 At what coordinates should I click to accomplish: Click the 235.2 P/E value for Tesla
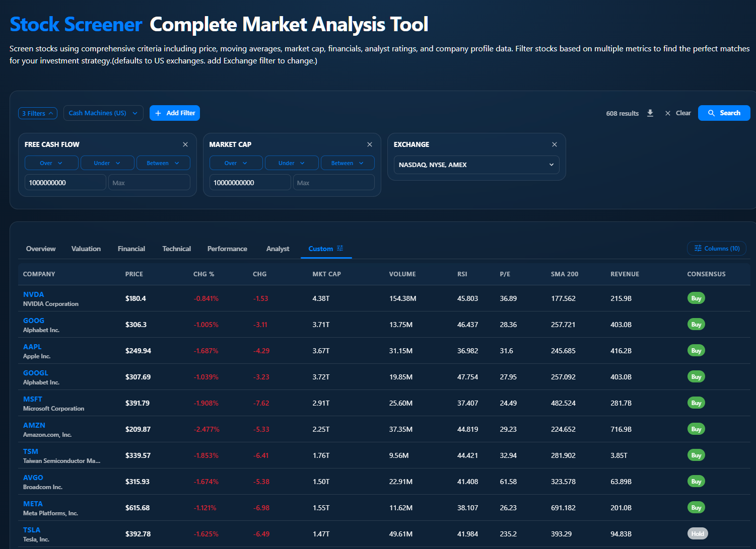pyautogui.click(x=508, y=534)
